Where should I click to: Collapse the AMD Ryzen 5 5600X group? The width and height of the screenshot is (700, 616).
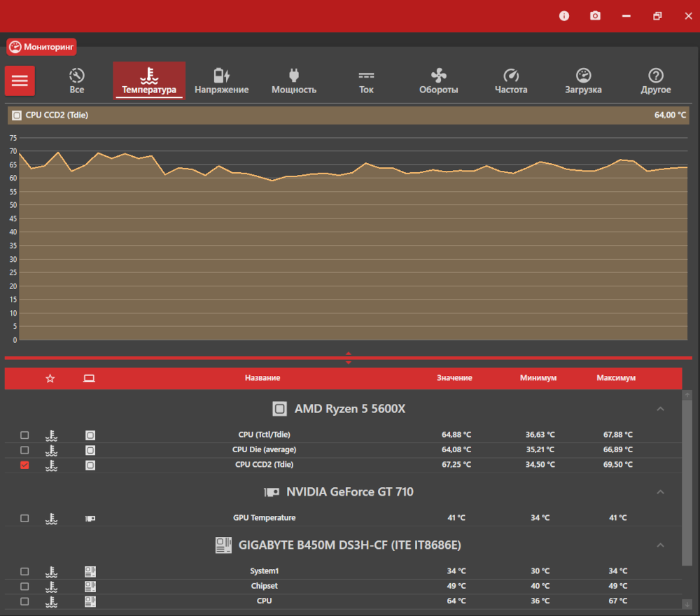660,409
